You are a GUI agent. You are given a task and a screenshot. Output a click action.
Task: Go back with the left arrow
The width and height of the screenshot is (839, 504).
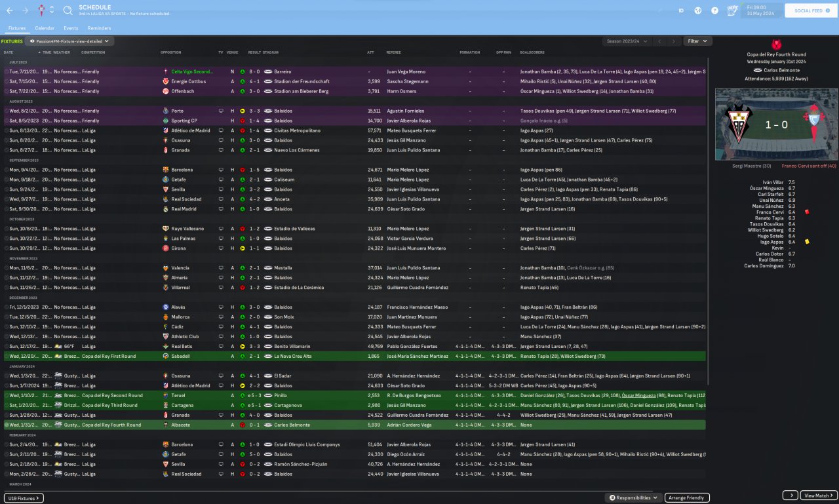10,10
